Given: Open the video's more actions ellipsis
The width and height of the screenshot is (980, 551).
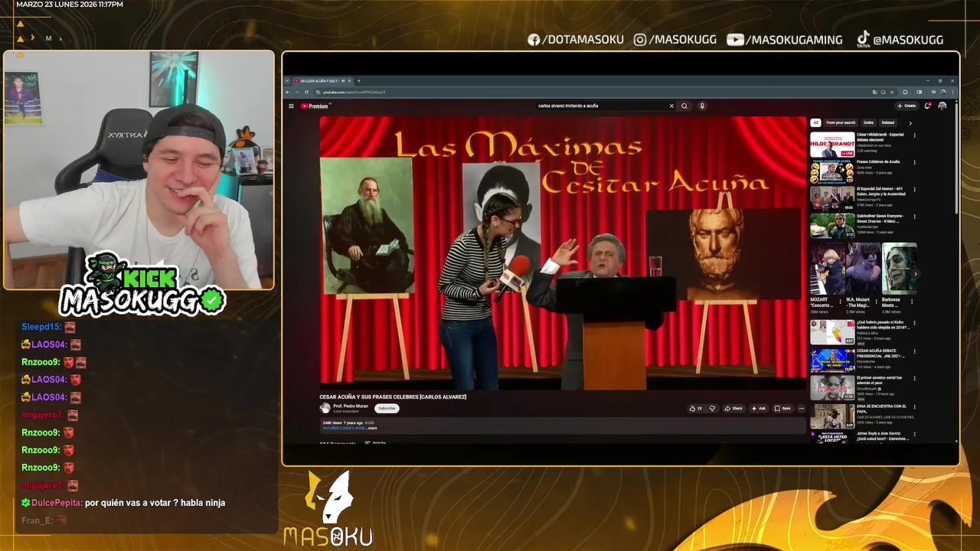Looking at the screenshot, I should pyautogui.click(x=802, y=409).
